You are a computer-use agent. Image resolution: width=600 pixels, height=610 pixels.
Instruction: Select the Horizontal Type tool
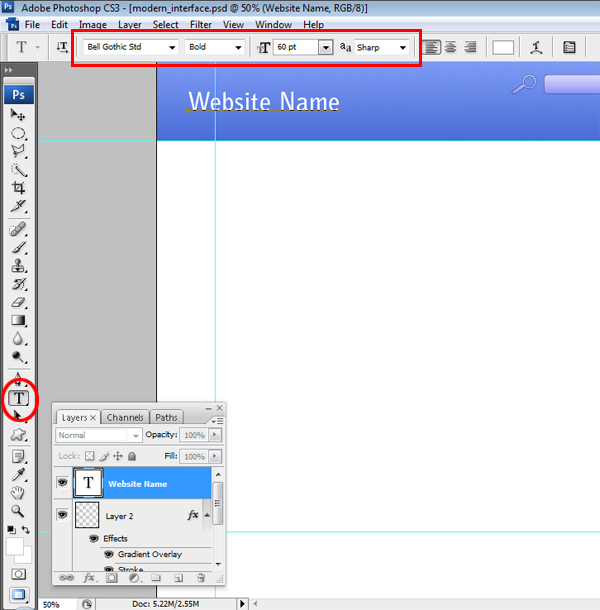click(19, 398)
